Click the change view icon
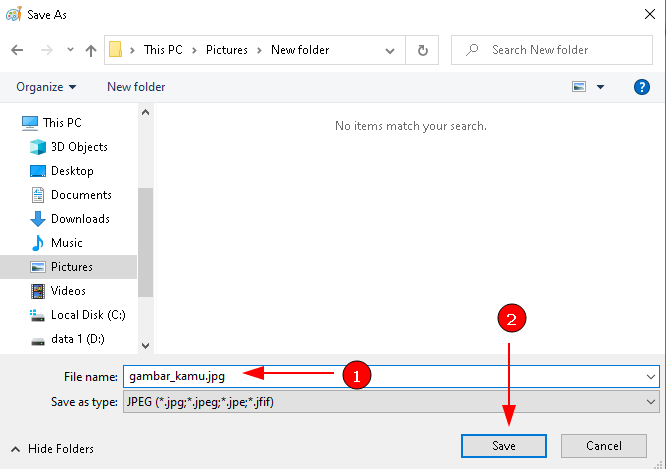Screen dimensions: 666x469 (x=579, y=87)
